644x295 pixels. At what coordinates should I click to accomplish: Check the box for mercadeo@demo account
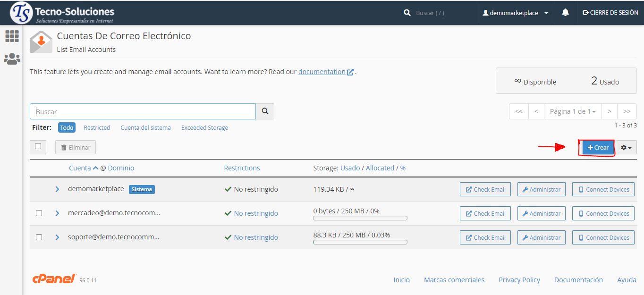click(x=39, y=213)
